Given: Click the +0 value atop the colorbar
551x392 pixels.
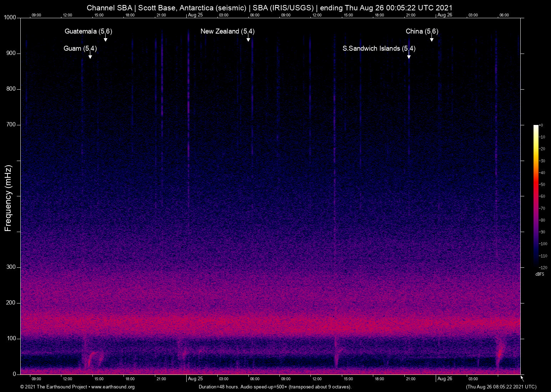Looking at the screenshot, I should 541,125.
